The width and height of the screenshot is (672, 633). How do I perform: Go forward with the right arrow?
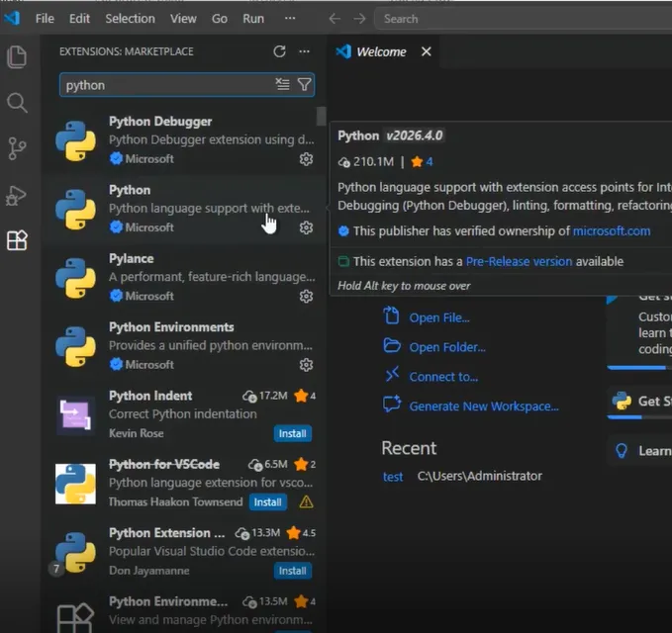(359, 19)
